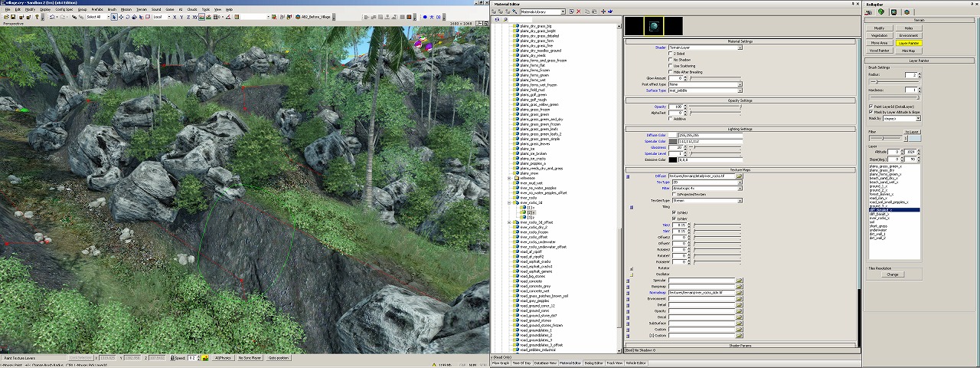Image resolution: width=980 pixels, height=368 pixels.
Task: Open the Surface Type dropdown
Action: tap(739, 90)
